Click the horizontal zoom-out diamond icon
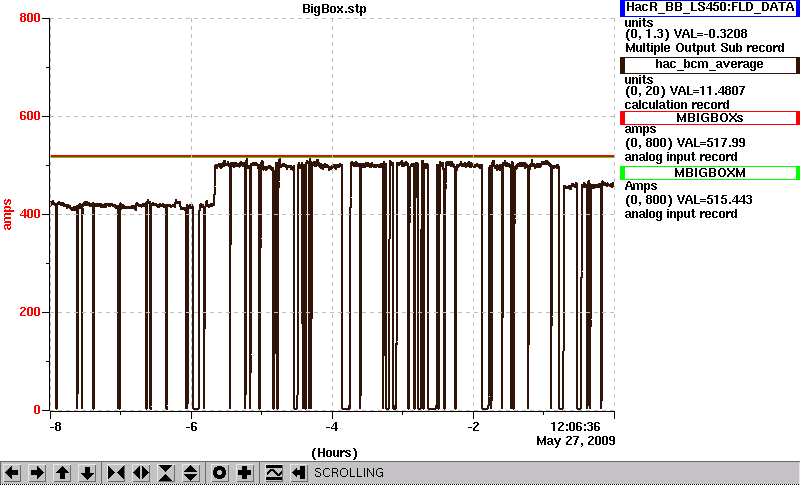The image size is (800, 485). pos(141,473)
